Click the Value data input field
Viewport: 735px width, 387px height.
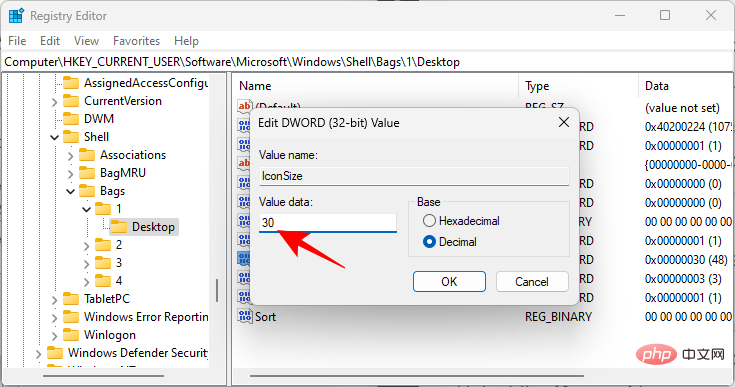328,223
